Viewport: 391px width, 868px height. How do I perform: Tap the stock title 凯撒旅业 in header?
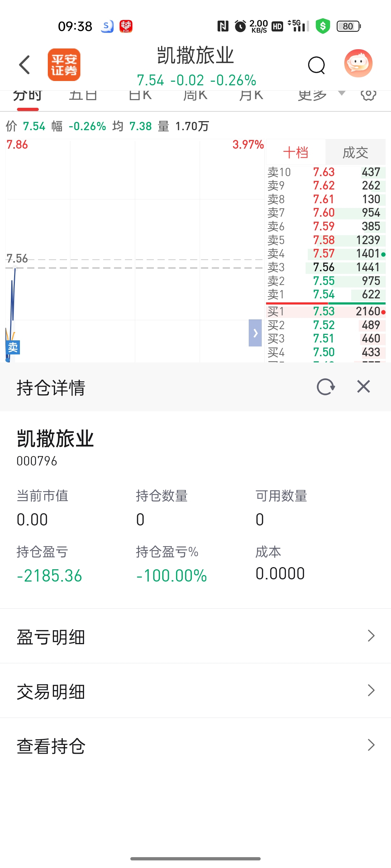pos(195,55)
